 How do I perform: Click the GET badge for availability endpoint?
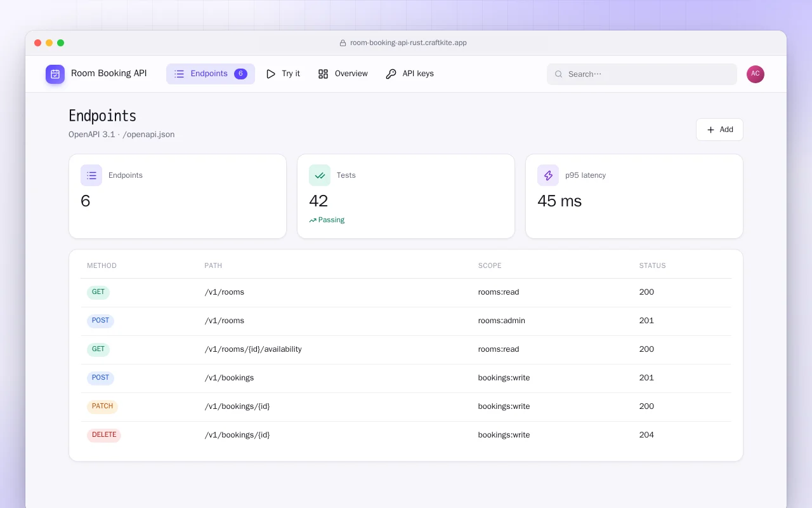(98, 350)
